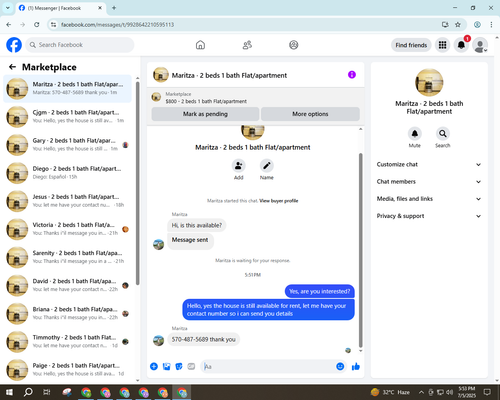Open the Maritza conversation in list

click(67, 89)
